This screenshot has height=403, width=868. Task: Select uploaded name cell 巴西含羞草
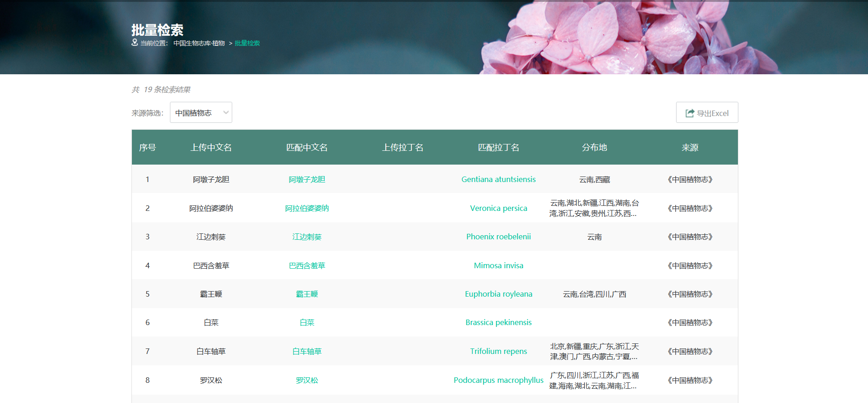(x=211, y=265)
